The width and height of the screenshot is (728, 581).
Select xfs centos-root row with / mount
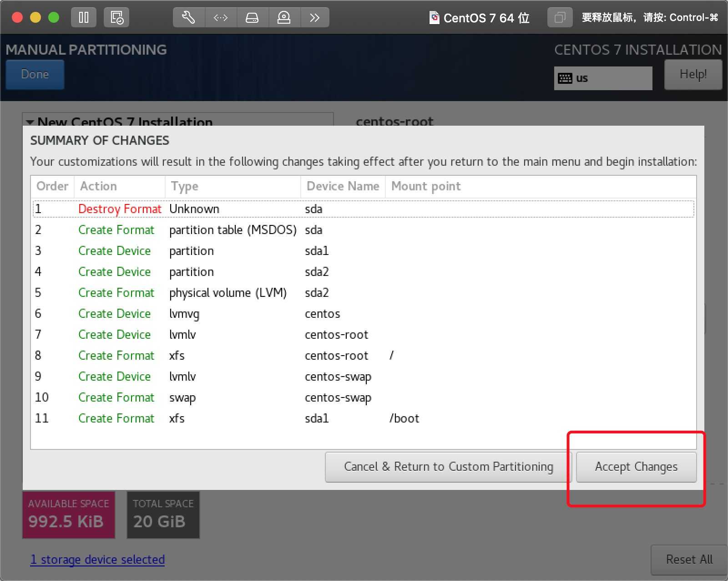pos(364,356)
